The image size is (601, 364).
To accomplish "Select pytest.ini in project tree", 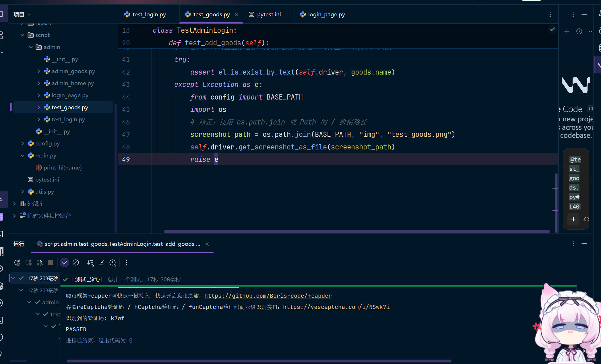I will pyautogui.click(x=47, y=180).
